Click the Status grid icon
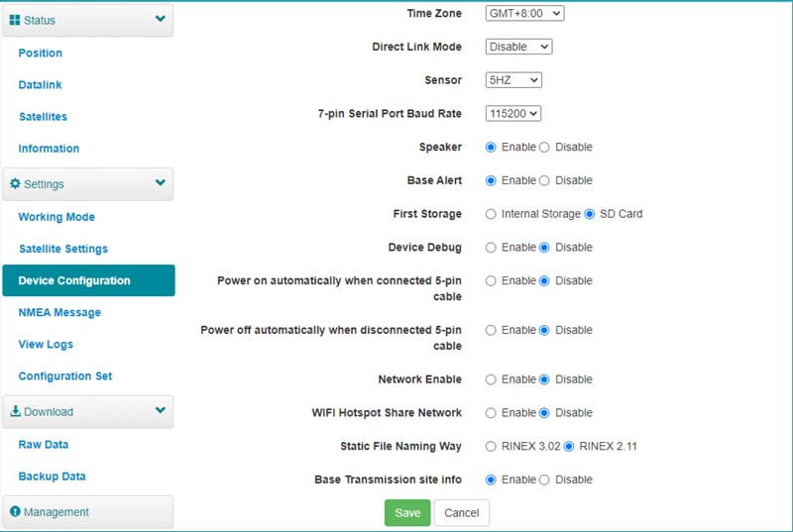The width and height of the screenshot is (793, 532). (15, 20)
